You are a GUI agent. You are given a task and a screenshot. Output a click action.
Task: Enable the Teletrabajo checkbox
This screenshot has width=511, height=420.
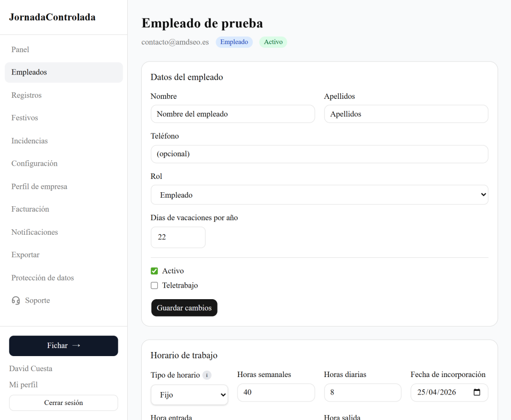154,286
